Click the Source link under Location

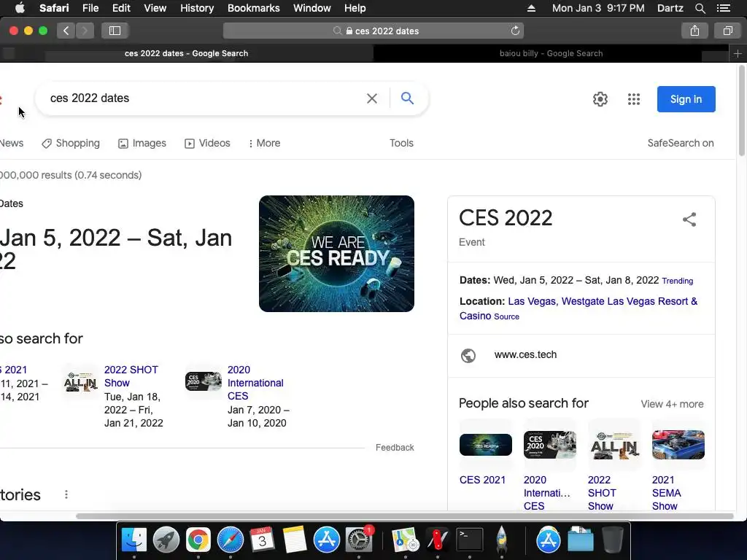click(x=506, y=316)
